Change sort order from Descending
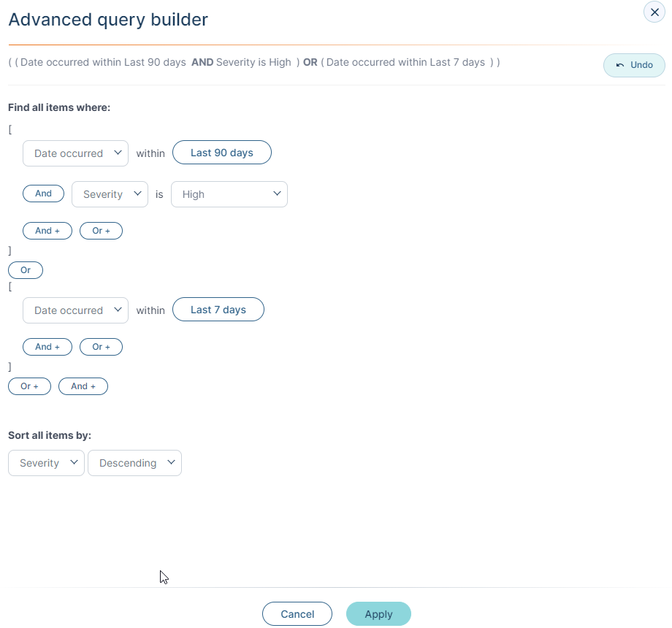672x628 pixels. pos(134,463)
